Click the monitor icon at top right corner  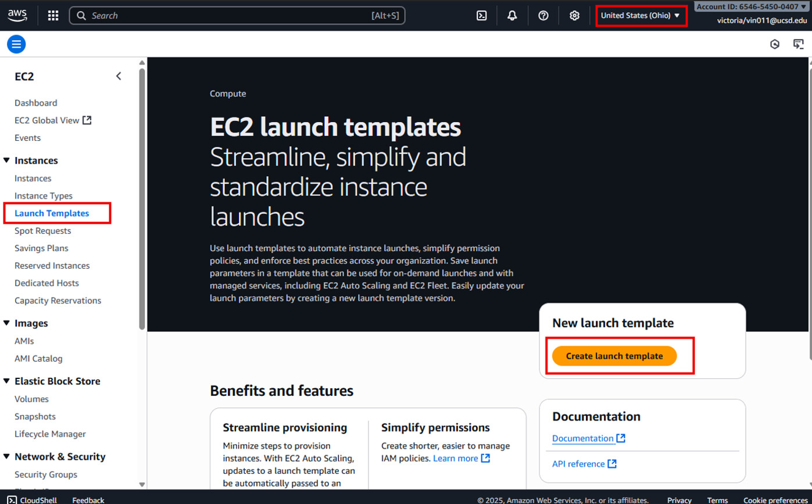(x=799, y=44)
